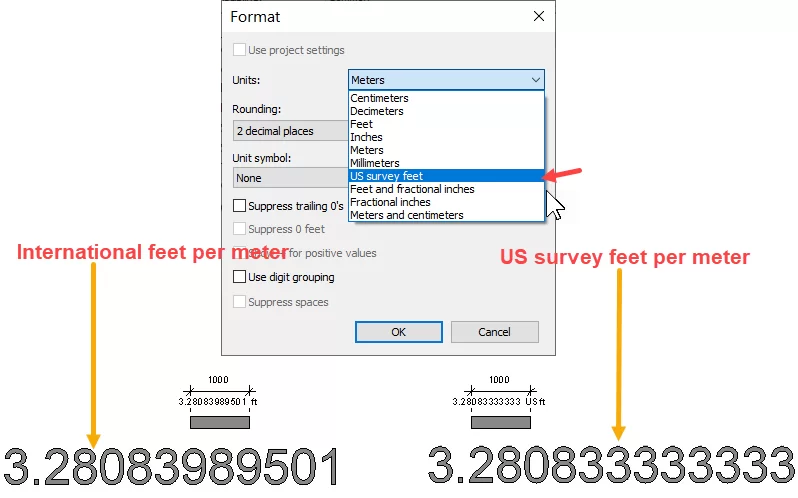798x498 pixels.
Task: Close the Format dialog
Action: pyautogui.click(x=539, y=17)
